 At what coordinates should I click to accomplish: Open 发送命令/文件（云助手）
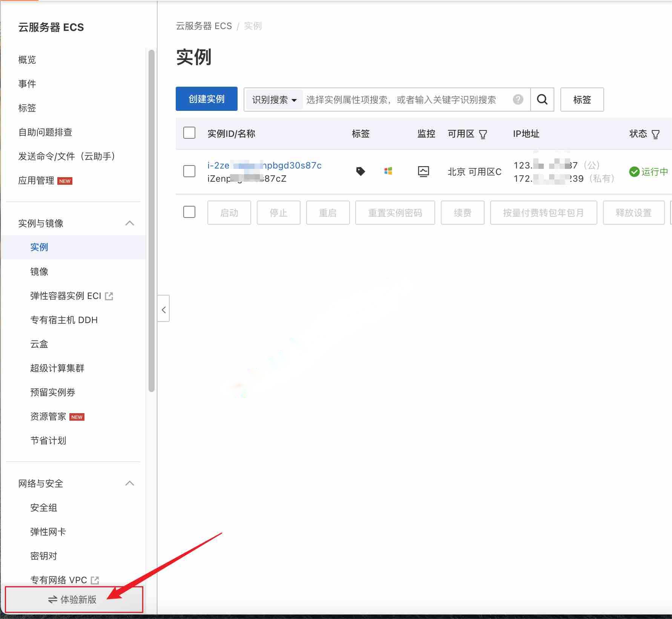coord(67,156)
